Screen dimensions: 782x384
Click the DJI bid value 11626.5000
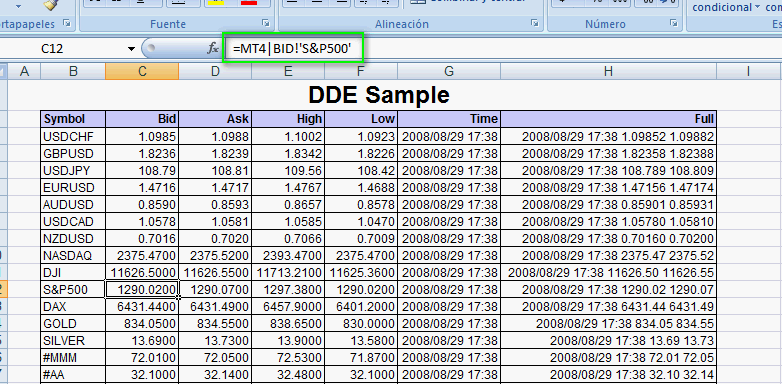(x=142, y=273)
